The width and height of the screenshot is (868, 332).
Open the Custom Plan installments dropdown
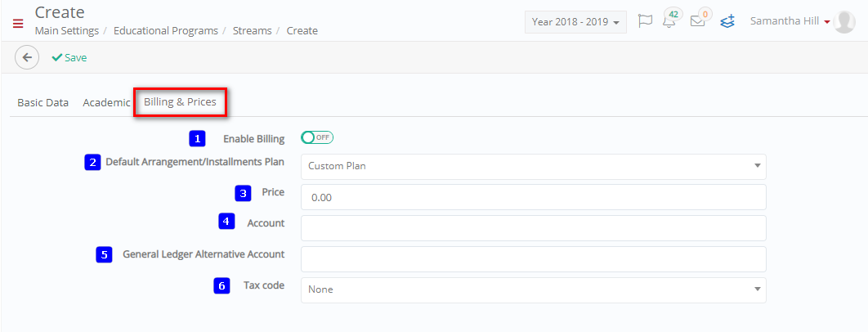tap(533, 166)
